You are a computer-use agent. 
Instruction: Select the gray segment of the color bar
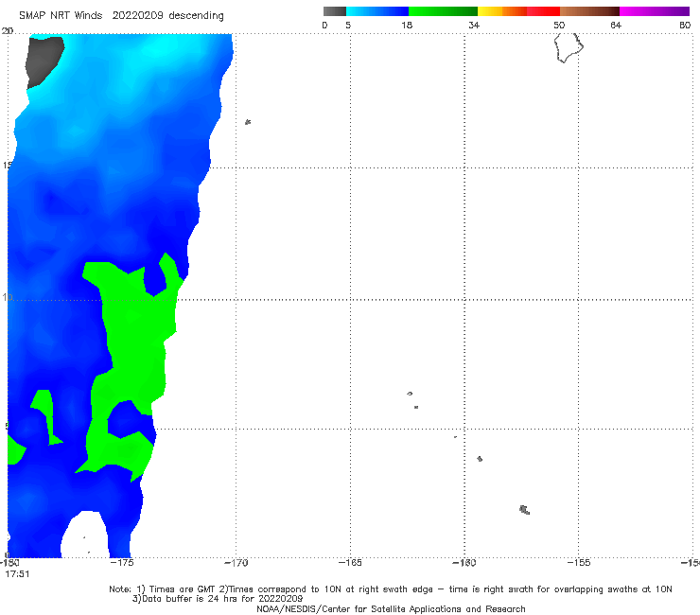[x=335, y=11]
